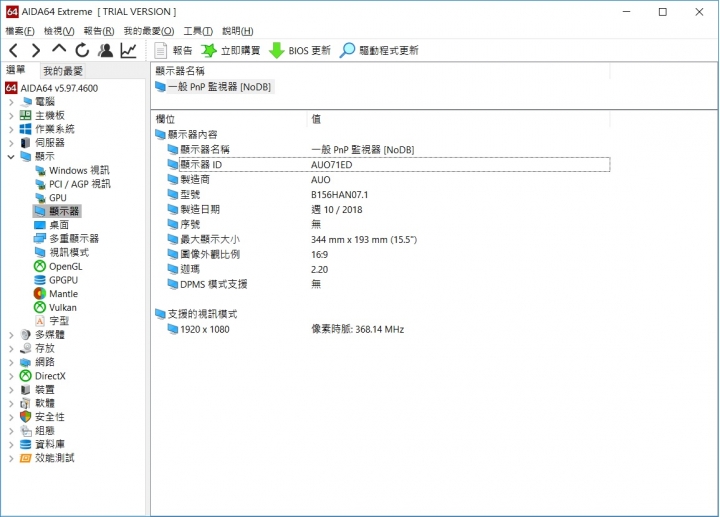The image size is (720, 517).
Task: Collapse the 顯示 tree node
Action: point(11,157)
